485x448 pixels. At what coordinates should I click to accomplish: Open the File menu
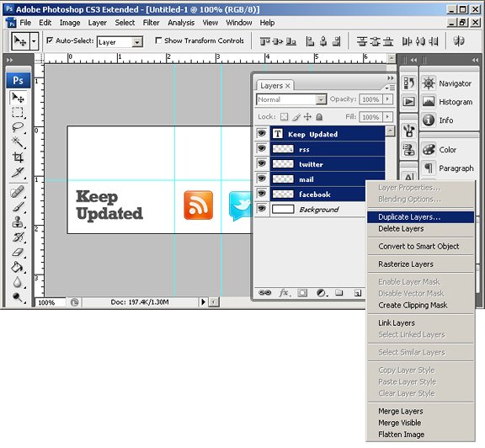[25, 23]
